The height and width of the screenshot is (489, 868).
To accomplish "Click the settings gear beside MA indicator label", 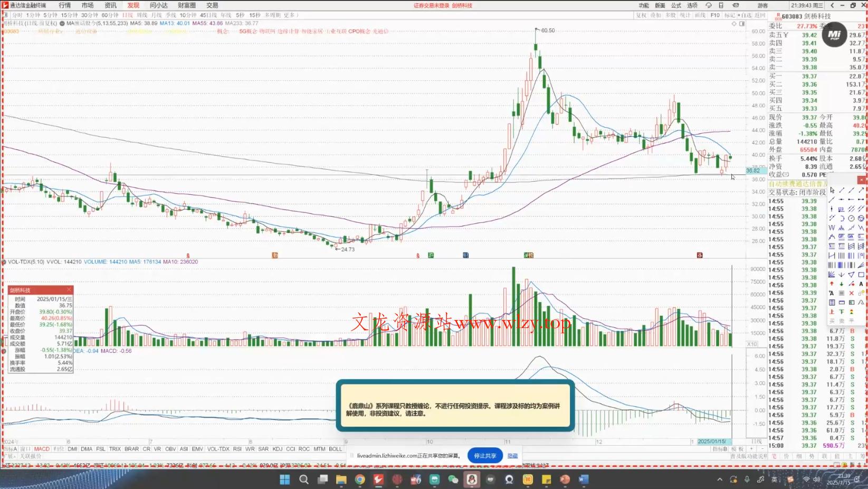I will 62,23.
